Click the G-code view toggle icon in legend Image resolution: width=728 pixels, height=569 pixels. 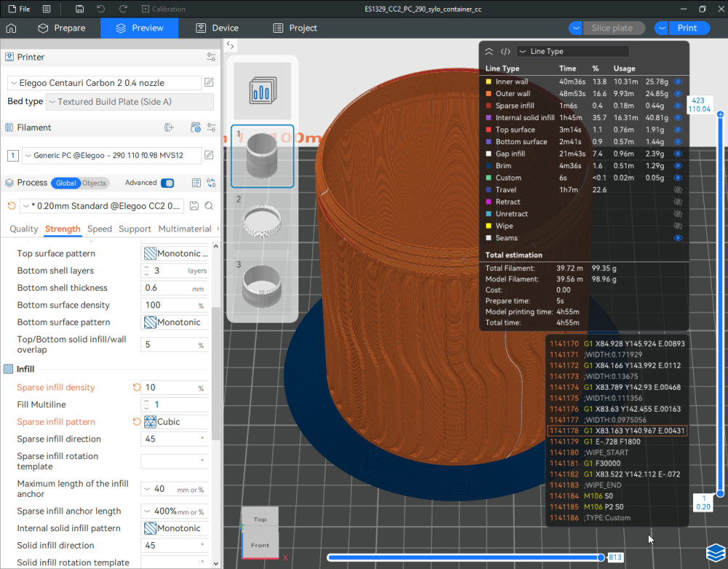(505, 52)
